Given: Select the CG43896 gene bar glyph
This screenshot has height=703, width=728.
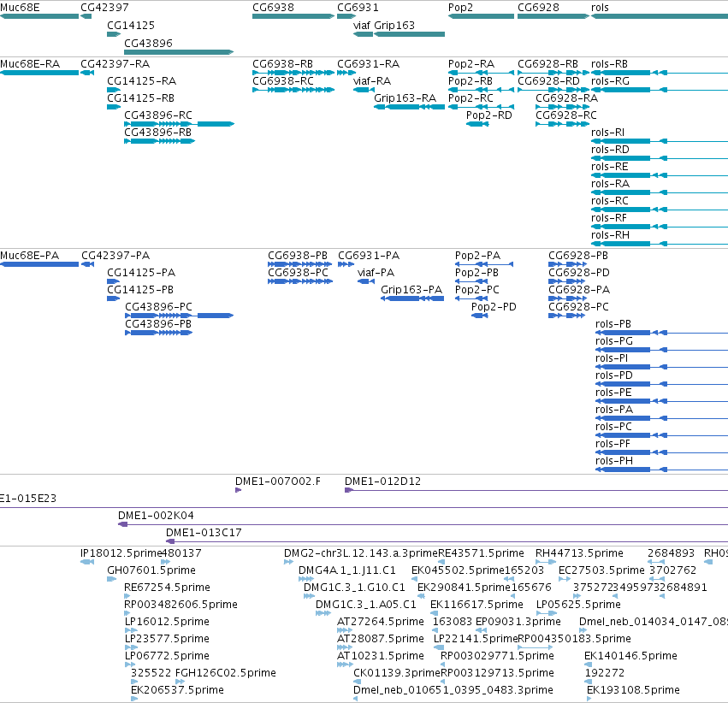Looking at the screenshot, I should coord(179,52).
